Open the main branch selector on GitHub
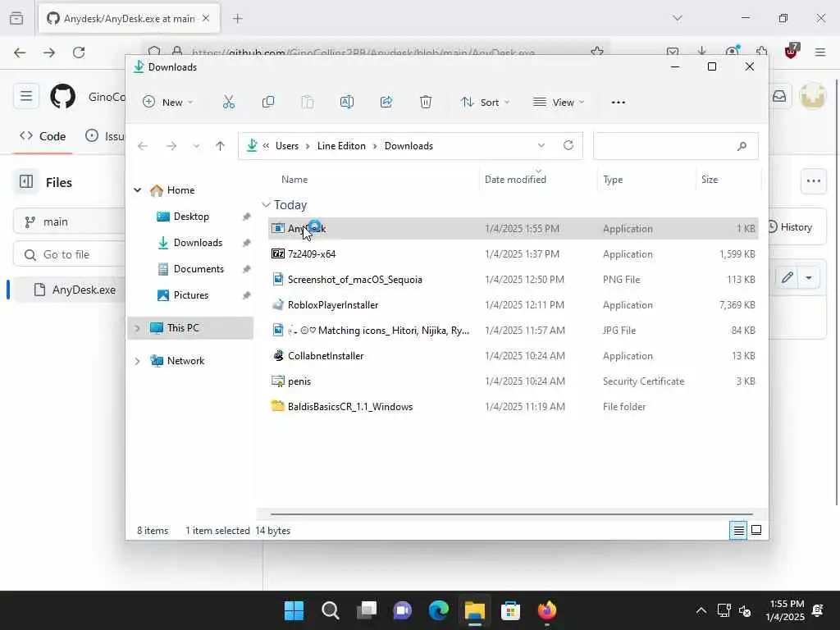 (x=70, y=221)
